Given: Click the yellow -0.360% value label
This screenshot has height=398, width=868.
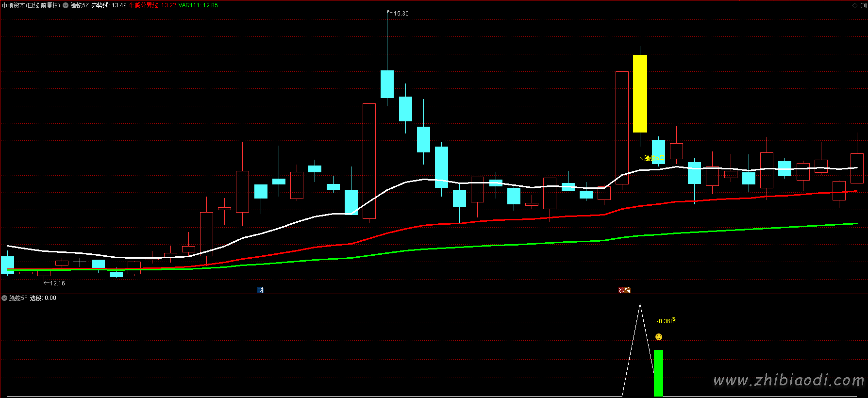Looking at the screenshot, I should pyautogui.click(x=666, y=321).
